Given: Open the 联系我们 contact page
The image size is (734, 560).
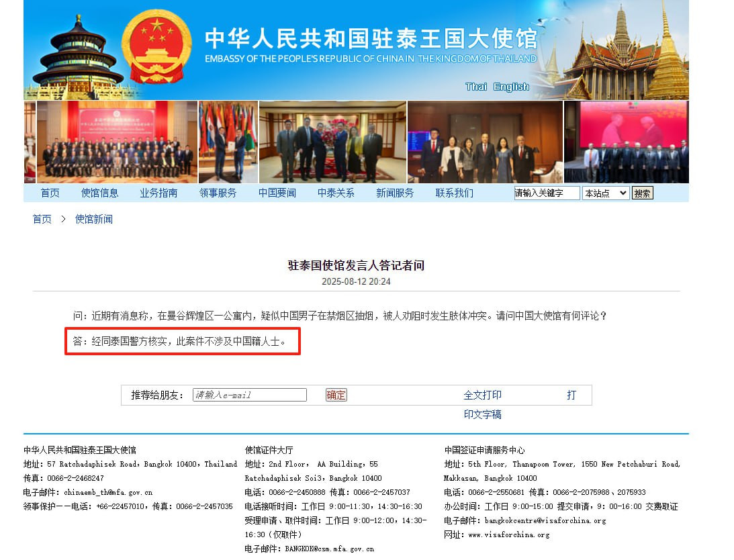Looking at the screenshot, I should point(454,193).
